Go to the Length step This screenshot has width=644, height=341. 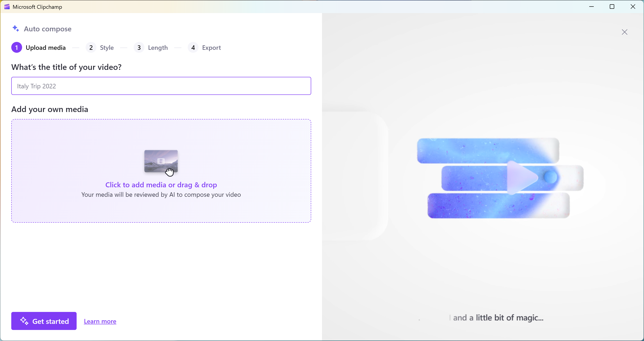[x=158, y=48]
